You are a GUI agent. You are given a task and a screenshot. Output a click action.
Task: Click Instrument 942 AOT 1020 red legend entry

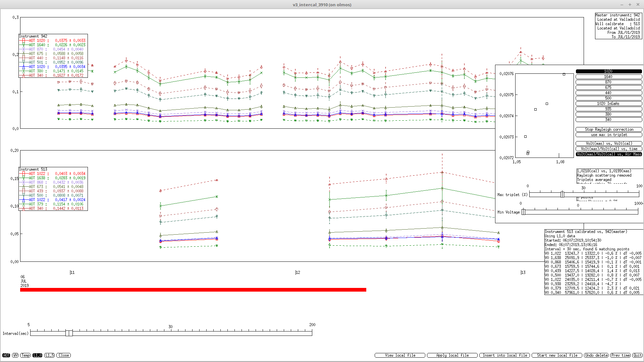[x=53, y=41]
